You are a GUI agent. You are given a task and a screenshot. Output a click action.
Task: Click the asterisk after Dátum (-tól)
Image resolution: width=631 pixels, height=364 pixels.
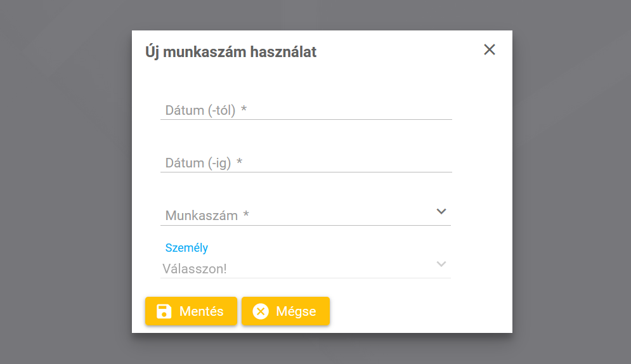(x=244, y=110)
